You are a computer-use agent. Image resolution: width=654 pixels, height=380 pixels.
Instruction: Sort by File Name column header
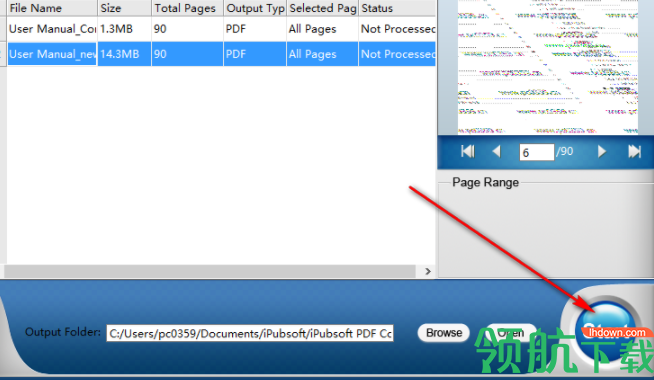(x=52, y=8)
